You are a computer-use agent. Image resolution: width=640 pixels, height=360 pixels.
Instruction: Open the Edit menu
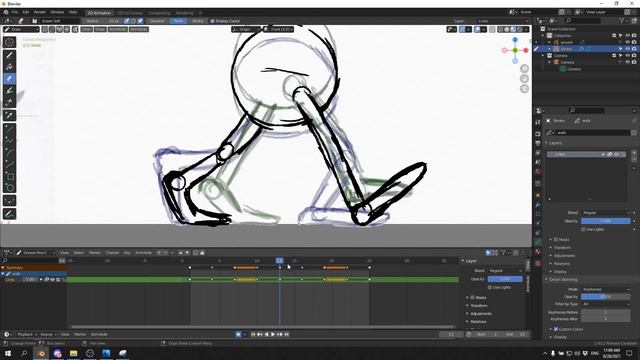tap(26, 12)
